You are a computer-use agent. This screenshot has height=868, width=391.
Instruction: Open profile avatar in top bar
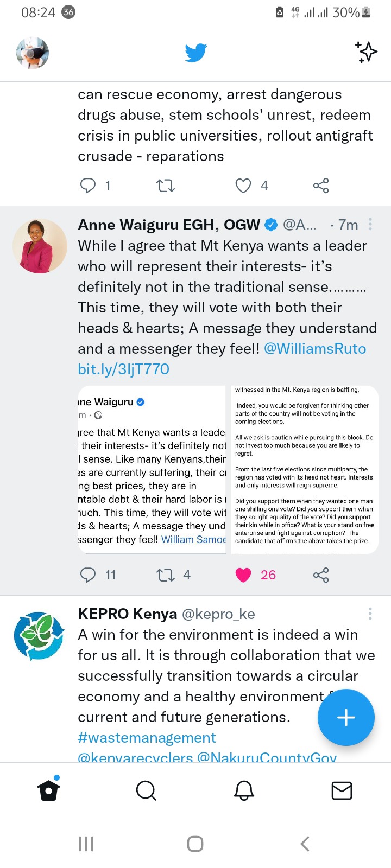(x=33, y=53)
